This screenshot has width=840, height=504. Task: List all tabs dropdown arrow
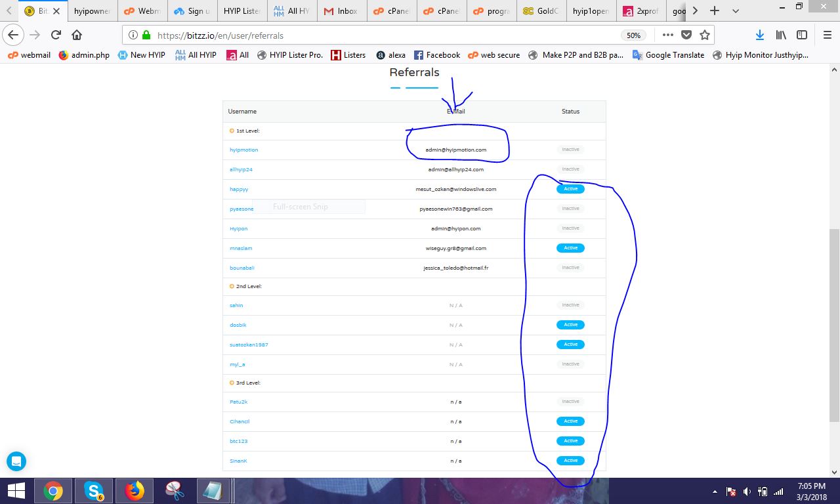tap(736, 10)
